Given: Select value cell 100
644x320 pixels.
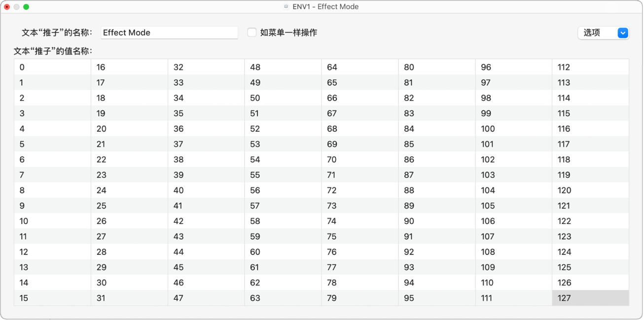Looking at the screenshot, I should pyautogui.click(x=513, y=129).
